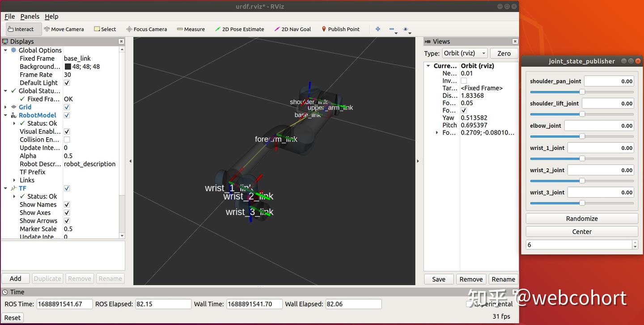Select the 2D Nav Goal tool
The height and width of the screenshot is (325, 644).
(x=293, y=29)
